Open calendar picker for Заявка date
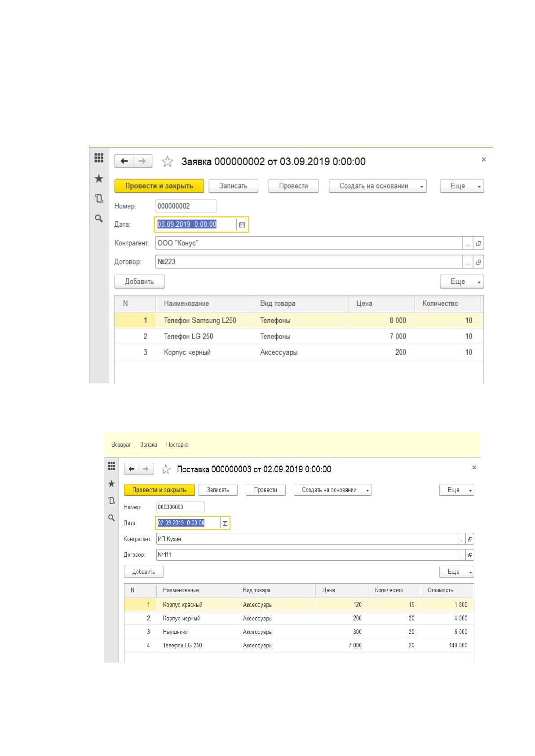 242,224
